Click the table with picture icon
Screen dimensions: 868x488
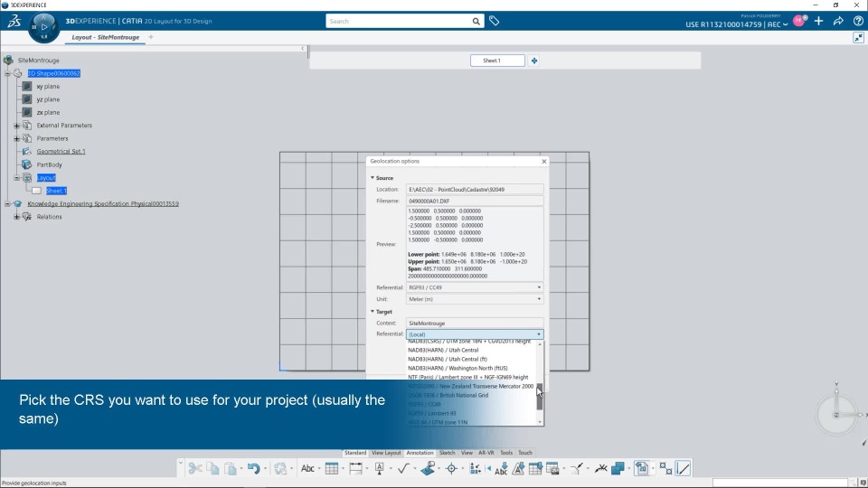coord(552,469)
